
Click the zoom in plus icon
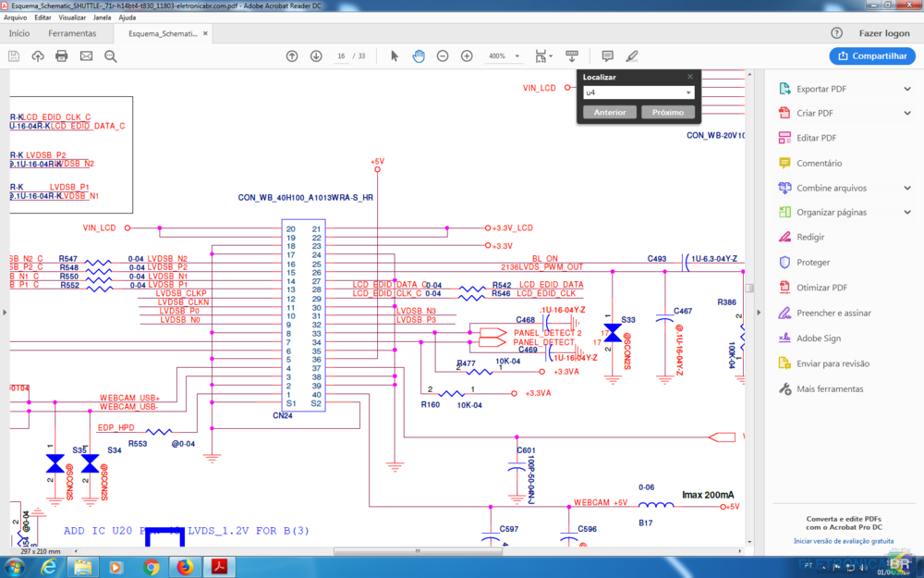tap(467, 56)
